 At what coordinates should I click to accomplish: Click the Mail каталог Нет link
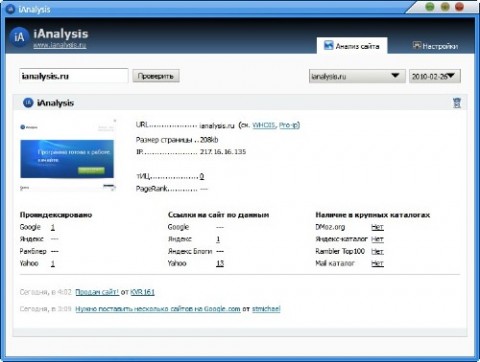[377, 264]
